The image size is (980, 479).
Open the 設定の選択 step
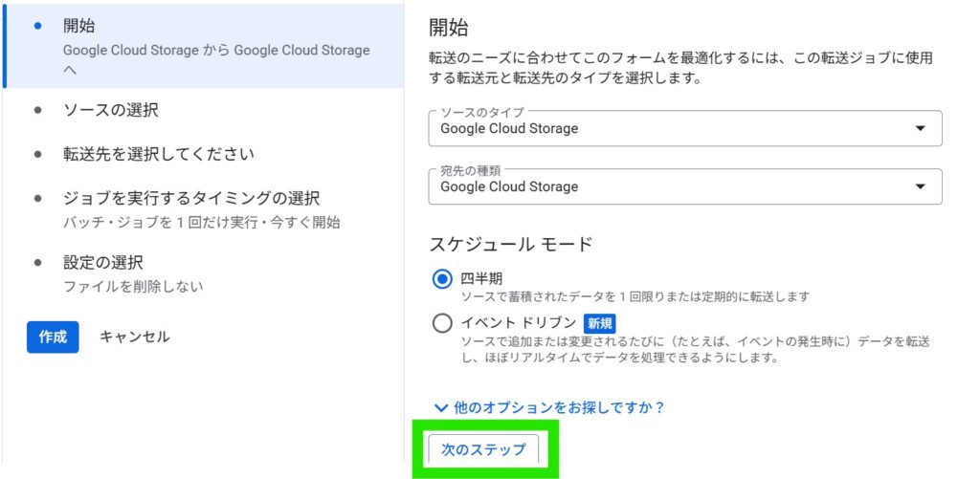click(x=102, y=262)
